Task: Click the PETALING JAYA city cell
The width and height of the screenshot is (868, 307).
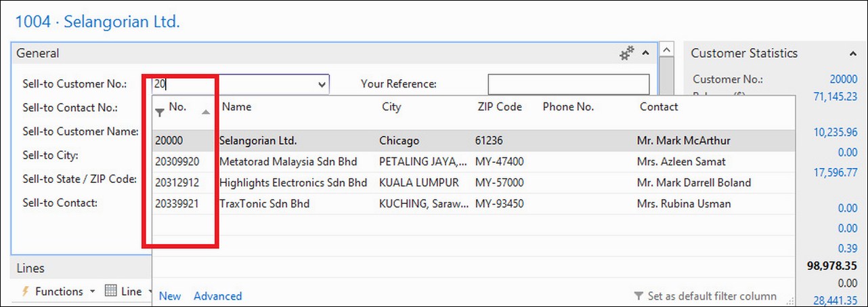Action: coord(423,162)
